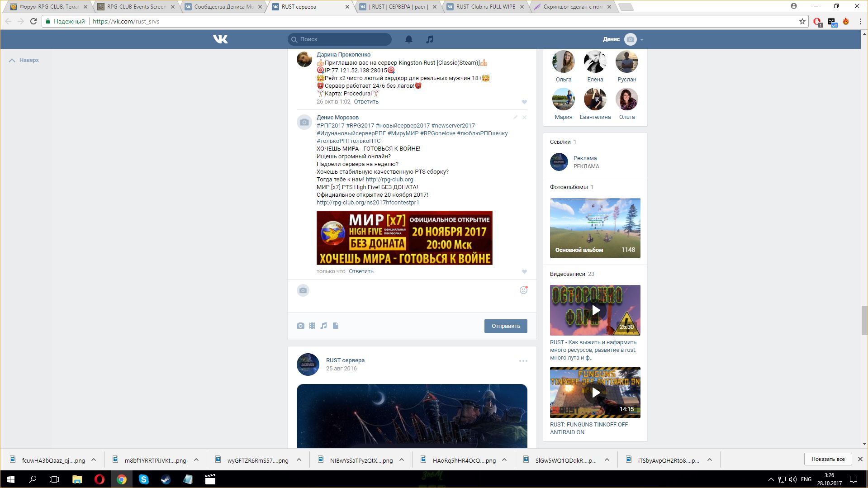868x488 pixels.
Task: Expand options for m8bf1YRRTPiJVKt download
Action: coord(196,460)
